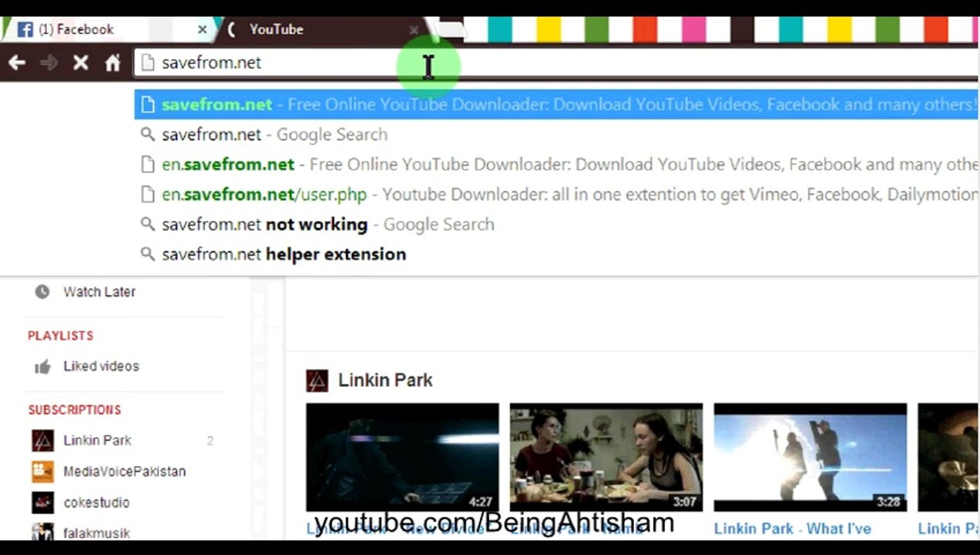Click Linkin Park logo above video row
Viewport: 980px width, 555px height.
point(317,380)
